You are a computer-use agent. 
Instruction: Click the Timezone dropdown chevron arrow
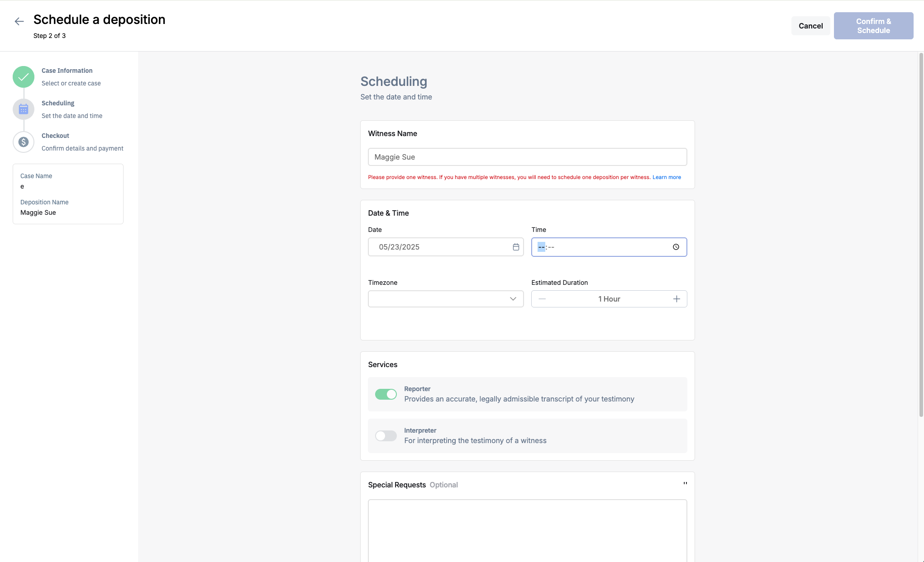[x=513, y=299]
